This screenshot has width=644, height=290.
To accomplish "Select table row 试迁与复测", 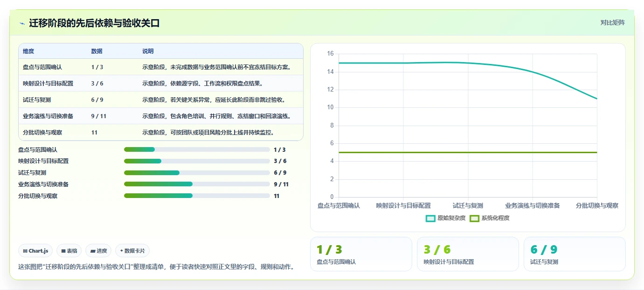I will [x=161, y=99].
